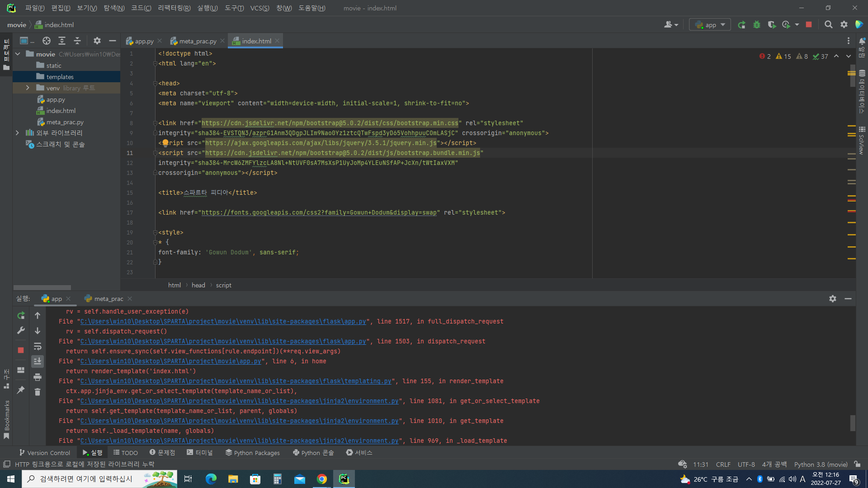Click the project panel horizontal scrollbar
This screenshot has width=868, height=488.
(x=42, y=287)
